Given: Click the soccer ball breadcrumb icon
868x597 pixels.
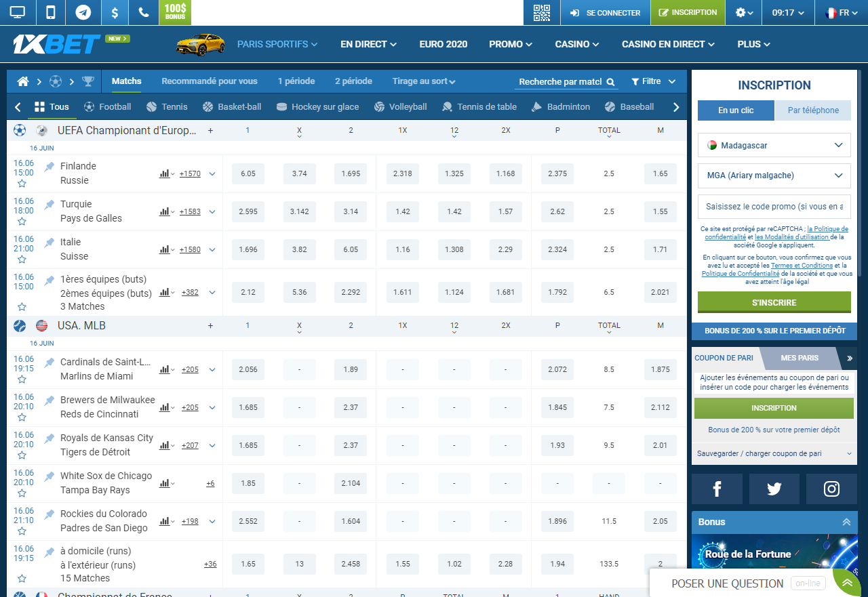Looking at the screenshot, I should 56,81.
